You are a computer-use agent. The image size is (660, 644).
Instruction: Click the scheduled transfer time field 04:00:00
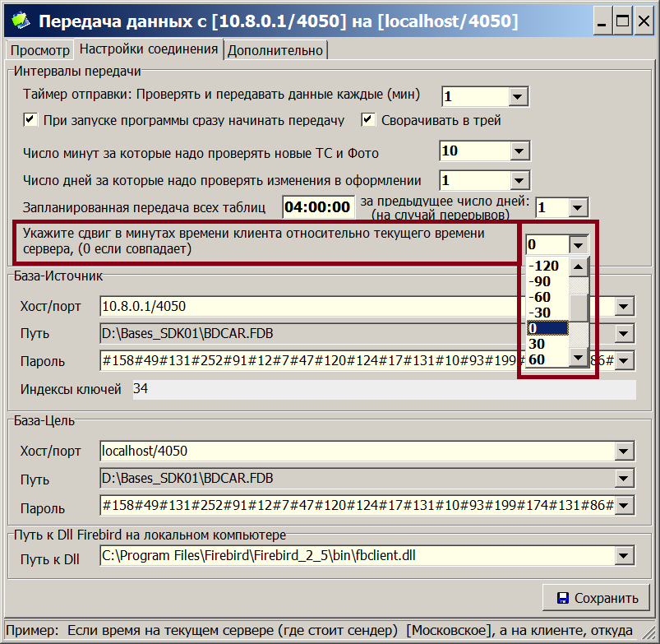(318, 207)
